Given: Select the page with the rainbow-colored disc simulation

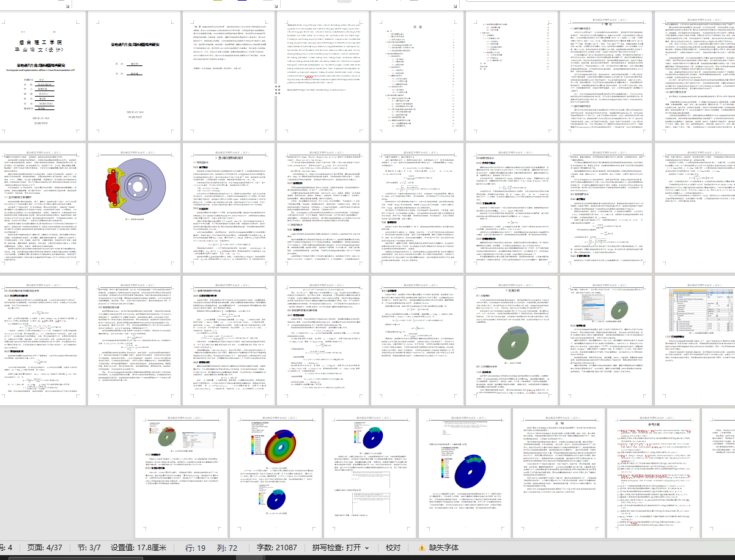Looking at the screenshot, I should 276,473.
